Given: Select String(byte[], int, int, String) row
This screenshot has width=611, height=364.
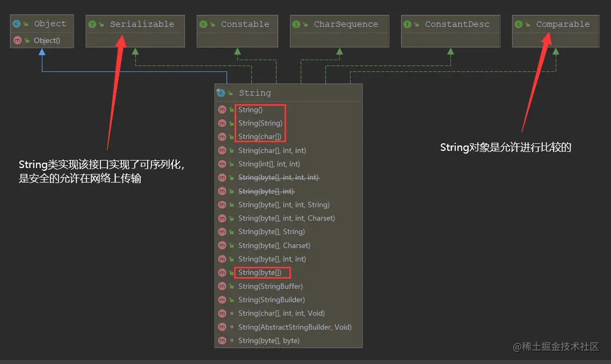Looking at the screenshot, I should (x=288, y=205).
